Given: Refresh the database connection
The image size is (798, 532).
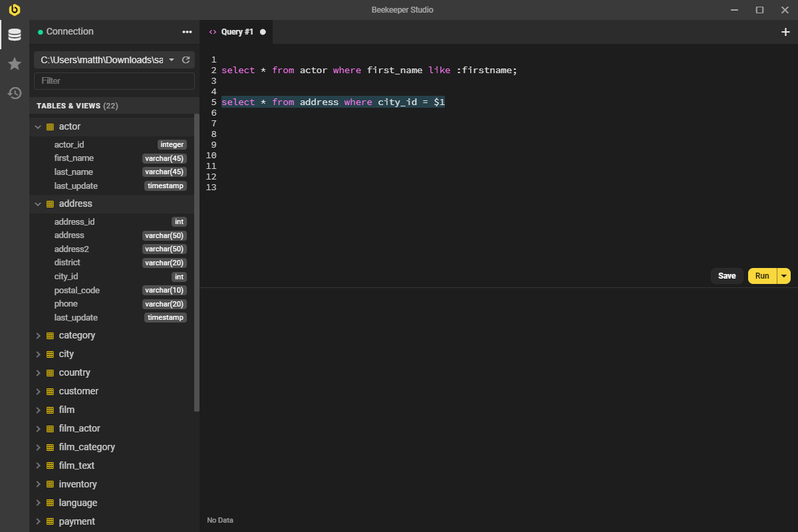Looking at the screenshot, I should 186,59.
